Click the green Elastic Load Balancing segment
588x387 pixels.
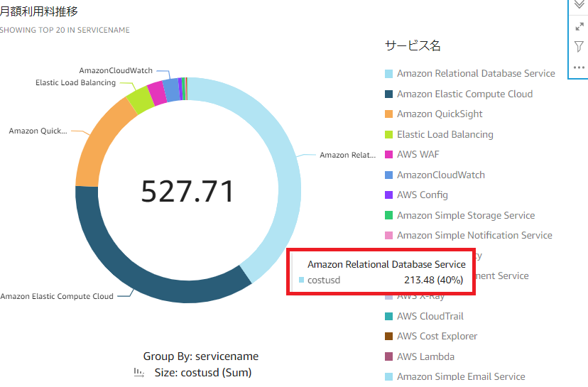(139, 99)
